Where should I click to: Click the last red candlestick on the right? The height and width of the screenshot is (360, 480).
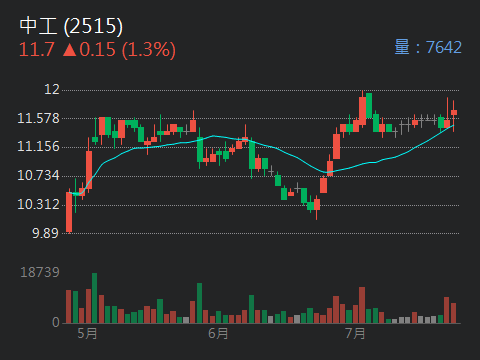[x=454, y=116]
